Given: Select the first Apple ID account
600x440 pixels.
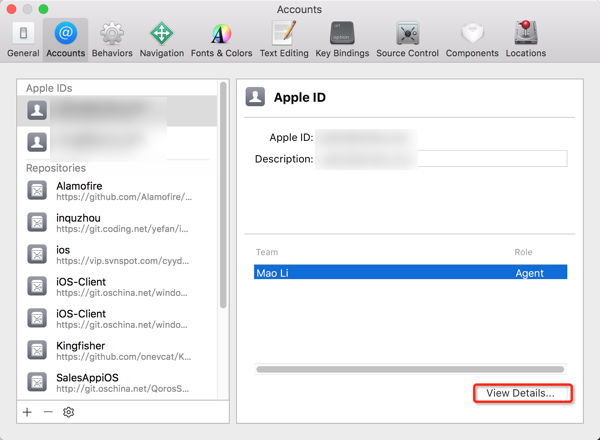Looking at the screenshot, I should [117, 111].
